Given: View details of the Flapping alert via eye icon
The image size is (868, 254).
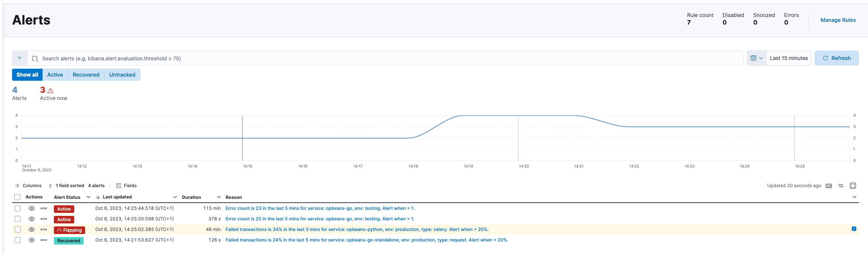Looking at the screenshot, I should (32, 229).
